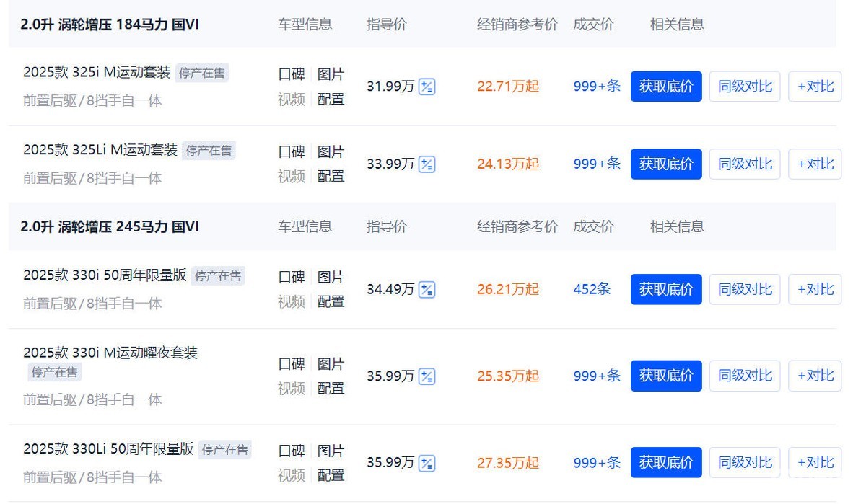Open 同级对比 for 325Li M运动套装
866x504 pixels.
[x=745, y=164]
